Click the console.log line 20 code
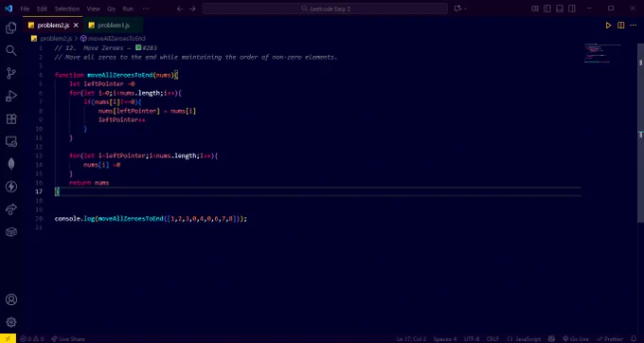The image size is (644, 343). [151, 219]
